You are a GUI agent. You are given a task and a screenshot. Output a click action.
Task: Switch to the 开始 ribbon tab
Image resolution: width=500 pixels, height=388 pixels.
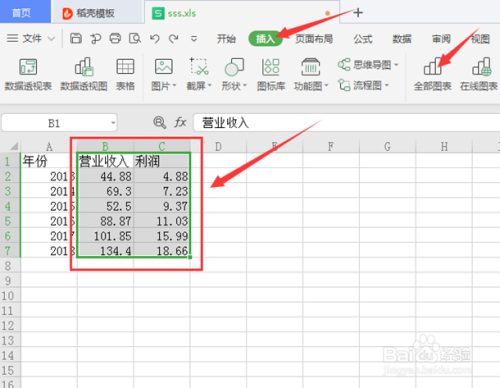226,39
